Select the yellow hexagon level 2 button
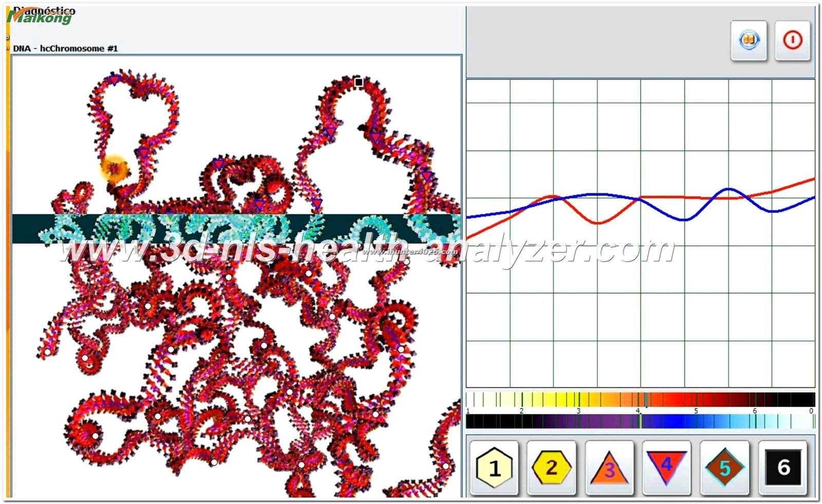This screenshot has width=822, height=504. [551, 468]
